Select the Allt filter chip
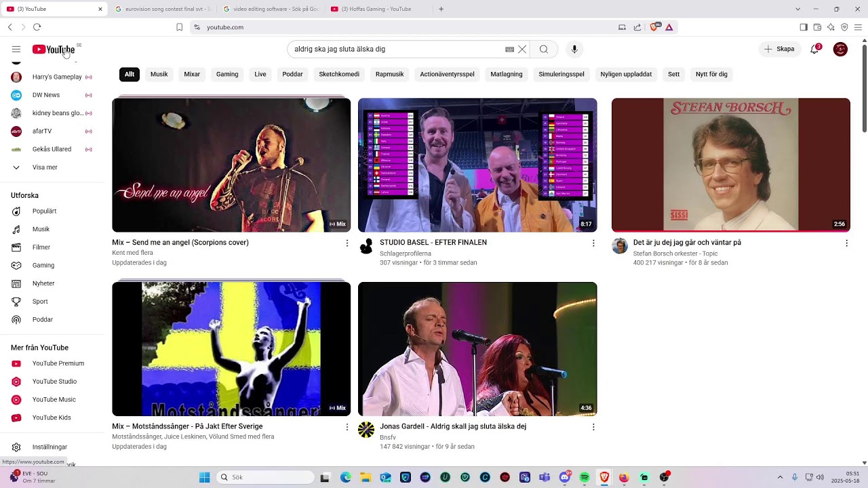 click(130, 75)
